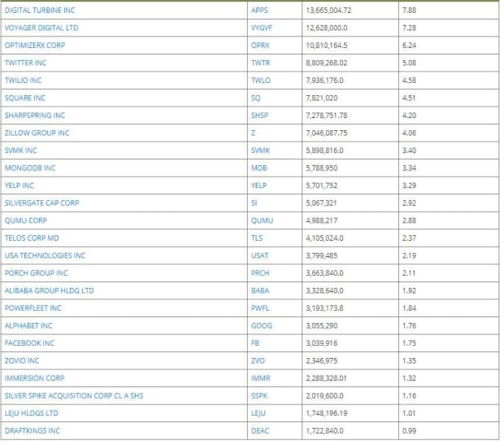Select the value 12,628,000.0

tap(327, 28)
